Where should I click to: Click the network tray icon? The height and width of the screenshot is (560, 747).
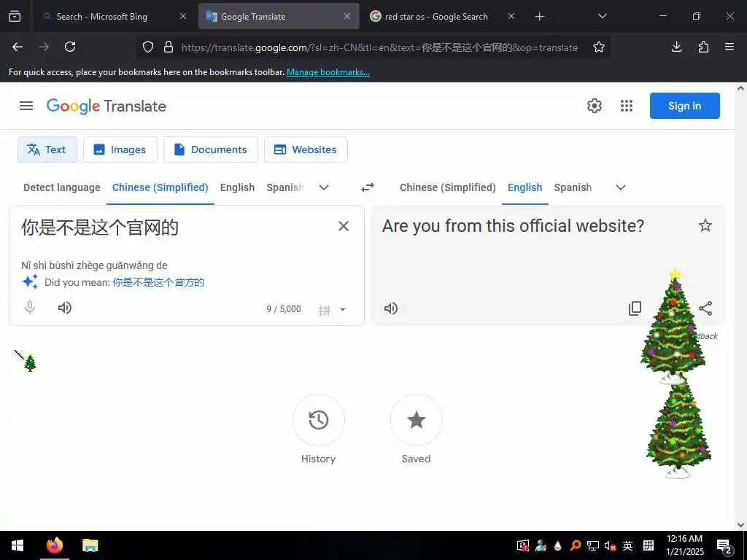592,545
